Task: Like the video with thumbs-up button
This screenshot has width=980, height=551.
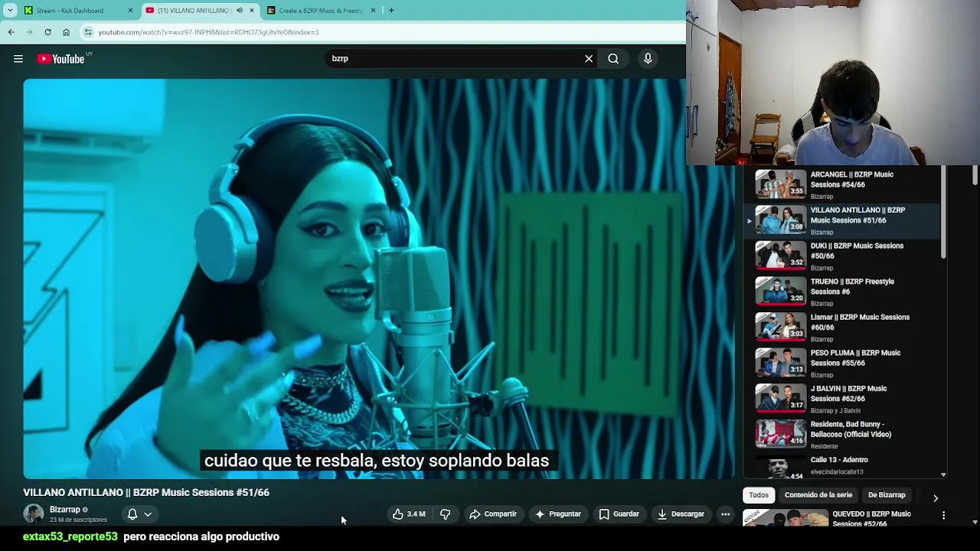Action: 409,514
